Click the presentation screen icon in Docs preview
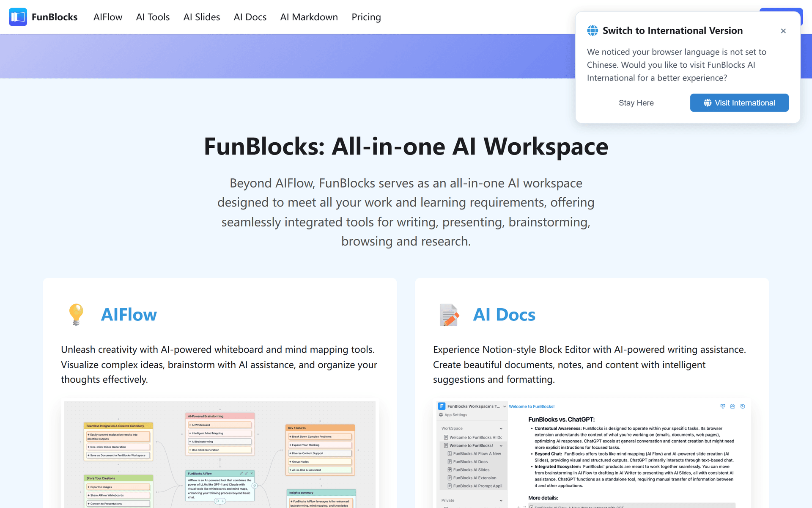812x508 pixels. (723, 406)
